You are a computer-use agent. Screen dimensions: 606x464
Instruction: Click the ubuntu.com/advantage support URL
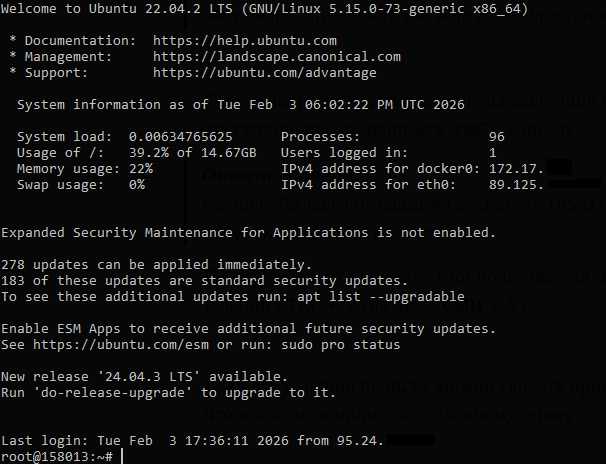(x=265, y=73)
